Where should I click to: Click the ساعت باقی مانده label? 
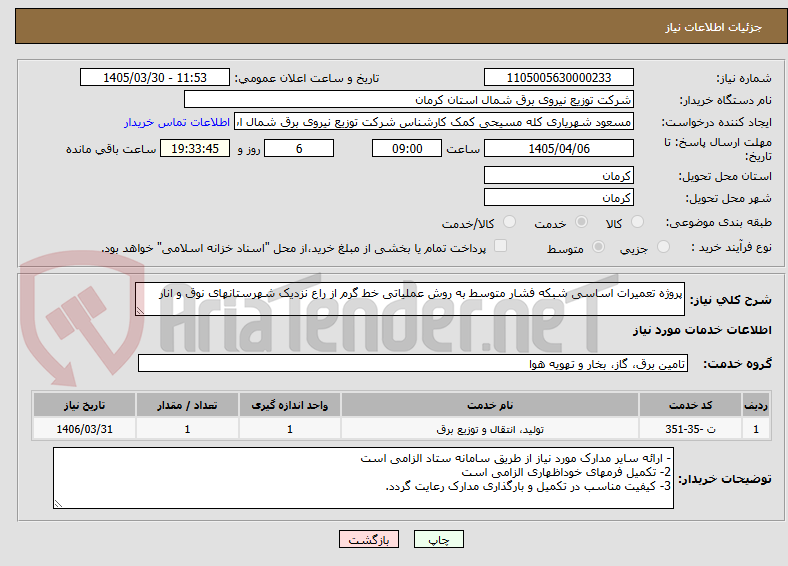pyautogui.click(x=111, y=149)
